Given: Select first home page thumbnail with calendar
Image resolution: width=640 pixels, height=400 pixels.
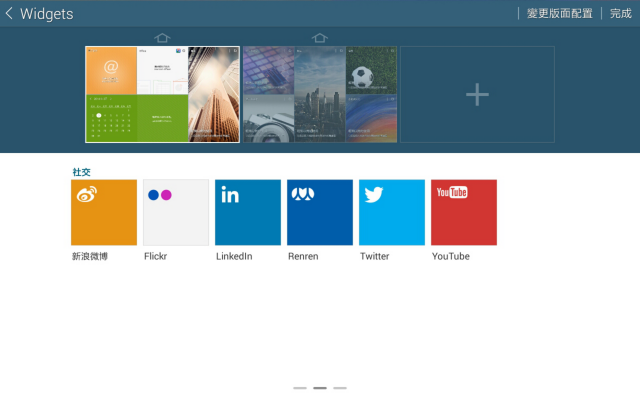Looking at the screenshot, I should [x=162, y=94].
